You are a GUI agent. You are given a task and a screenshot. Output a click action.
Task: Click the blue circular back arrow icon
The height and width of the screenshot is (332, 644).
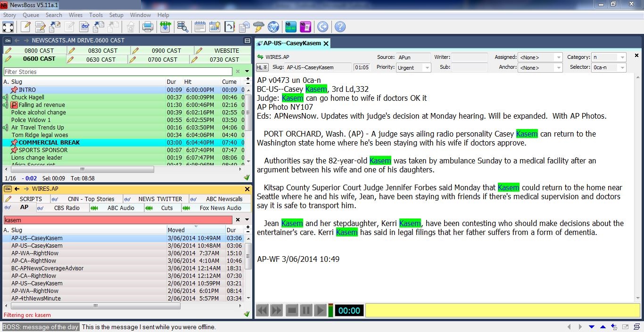tap(322, 27)
